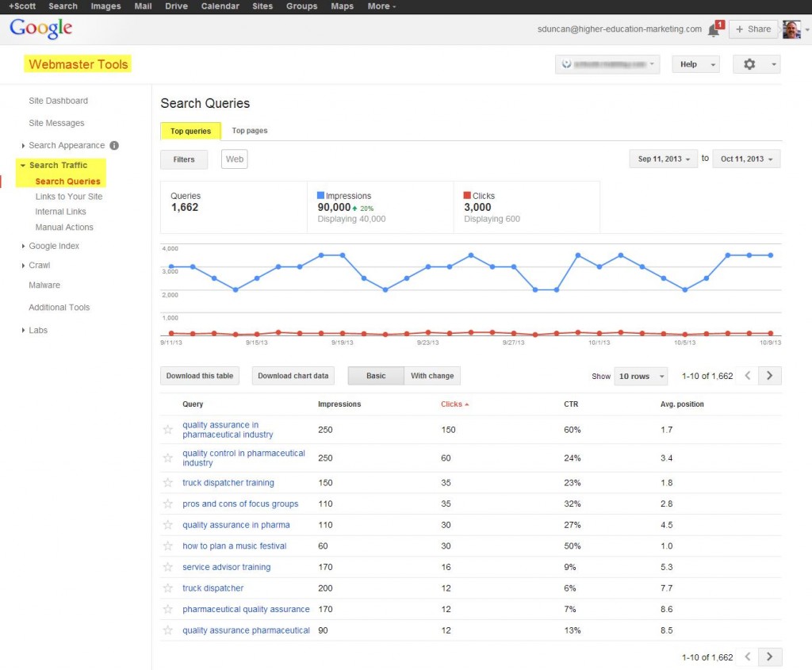This screenshot has width=812, height=670.
Task: Star the 'pharmaceutical quality assurance' query
Action: click(x=168, y=609)
